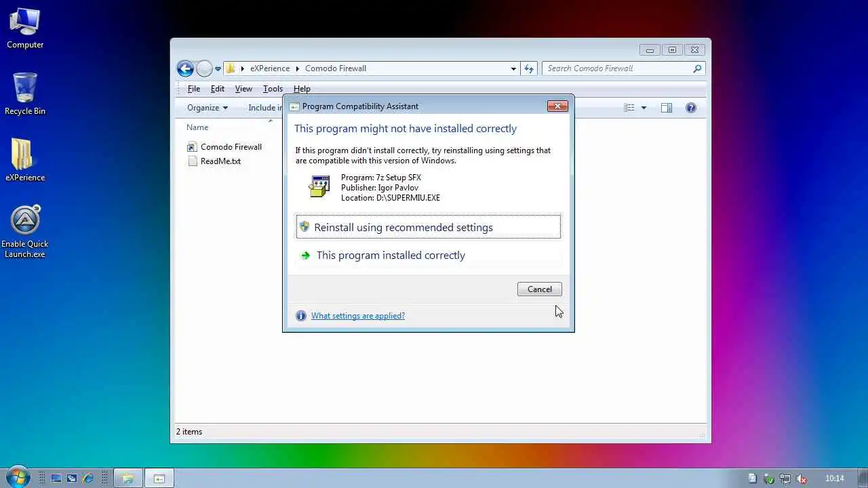Screen dimensions: 868x488
Task: Open the Computer desktop icon
Action: tap(25, 28)
